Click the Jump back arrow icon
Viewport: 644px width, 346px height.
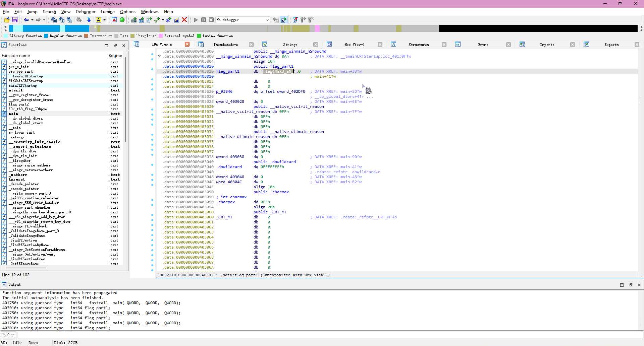pyautogui.click(x=26, y=20)
